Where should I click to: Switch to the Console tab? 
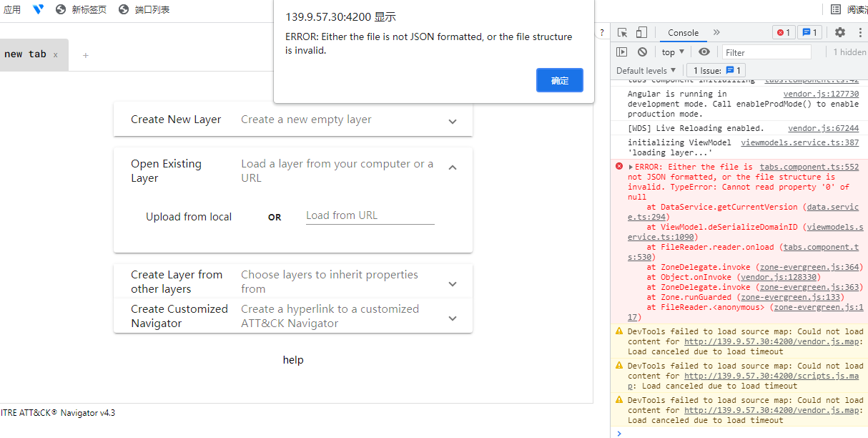[684, 32]
